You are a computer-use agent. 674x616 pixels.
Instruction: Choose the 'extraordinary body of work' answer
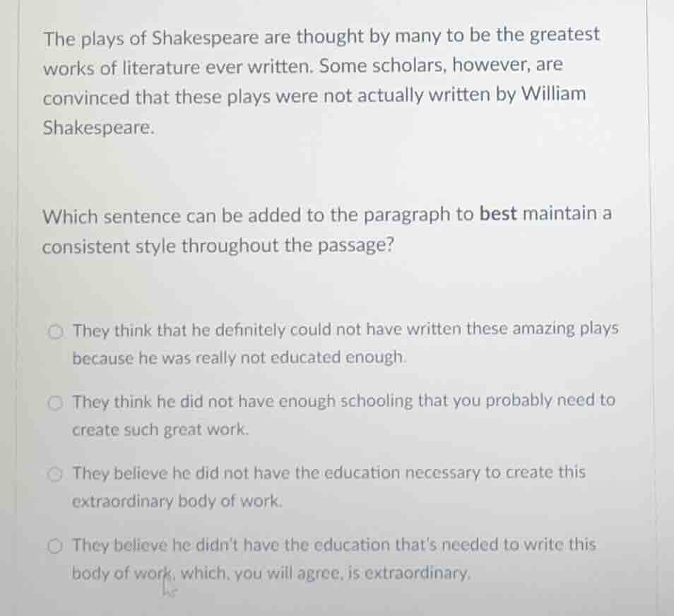(x=55, y=473)
